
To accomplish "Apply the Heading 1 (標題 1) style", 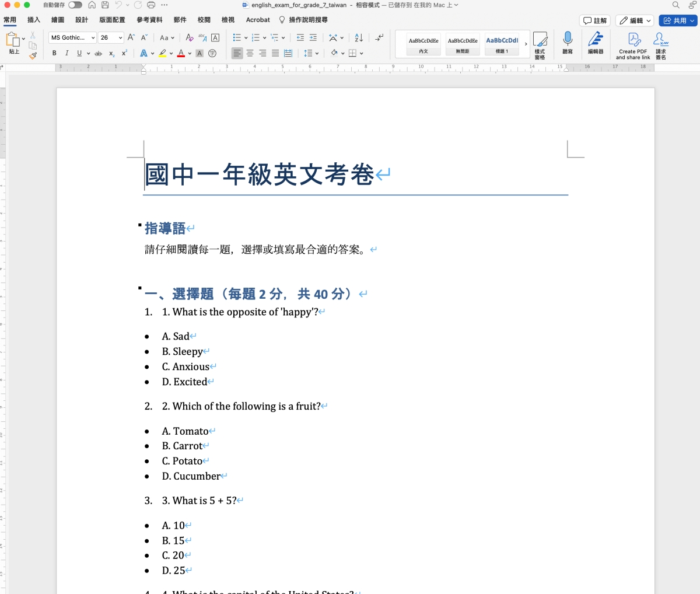I will tap(502, 44).
